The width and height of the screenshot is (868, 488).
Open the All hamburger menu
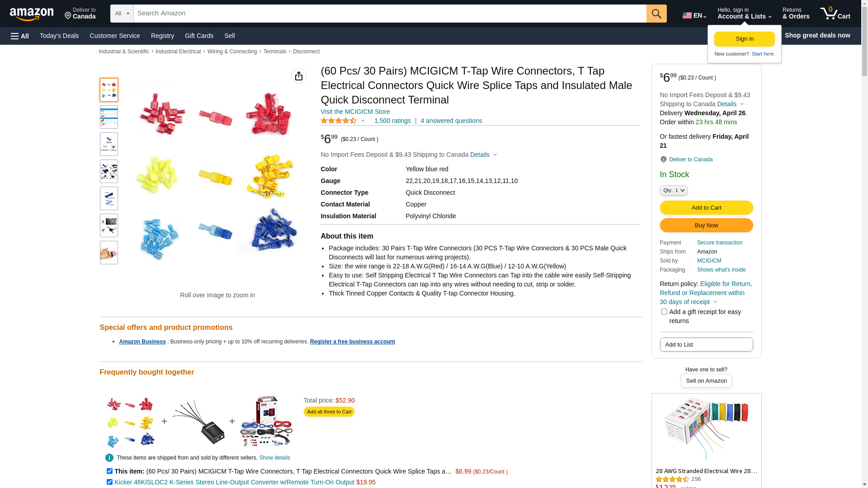pos(20,36)
